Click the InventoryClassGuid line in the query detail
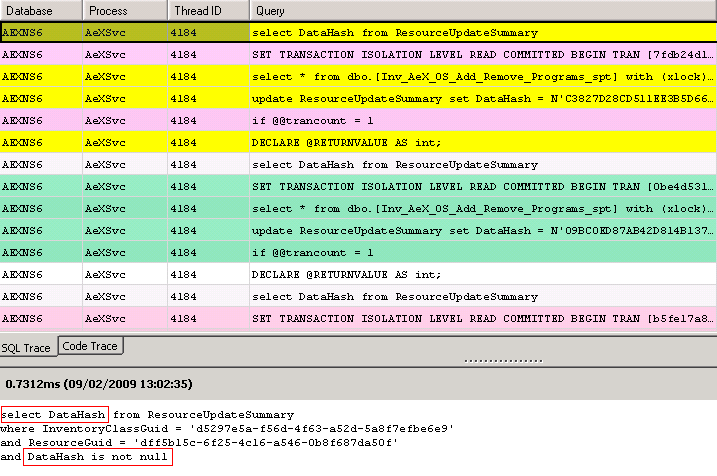Image resolution: width=717 pixels, height=476 pixels. pyautogui.click(x=227, y=428)
